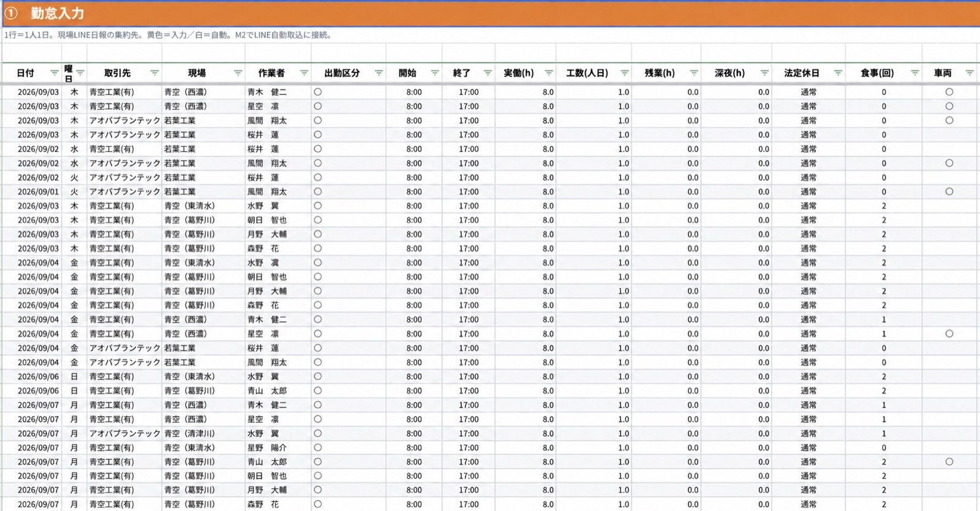Expand the 法定休日 filter dropdown
The height and width of the screenshot is (511, 980).
(838, 73)
